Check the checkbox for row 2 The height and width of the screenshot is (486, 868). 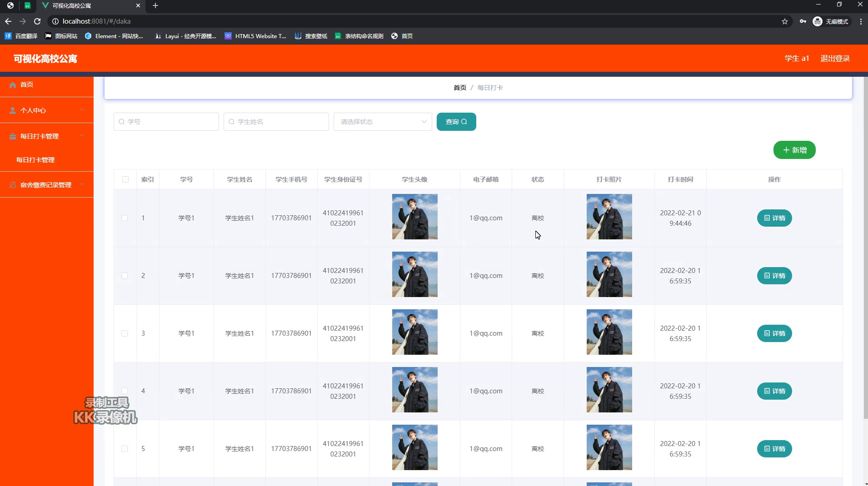point(125,276)
